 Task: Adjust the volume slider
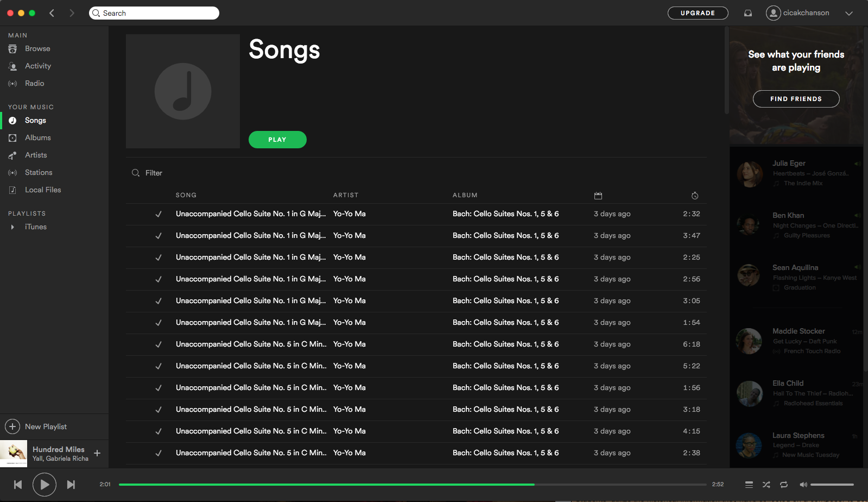(832, 485)
